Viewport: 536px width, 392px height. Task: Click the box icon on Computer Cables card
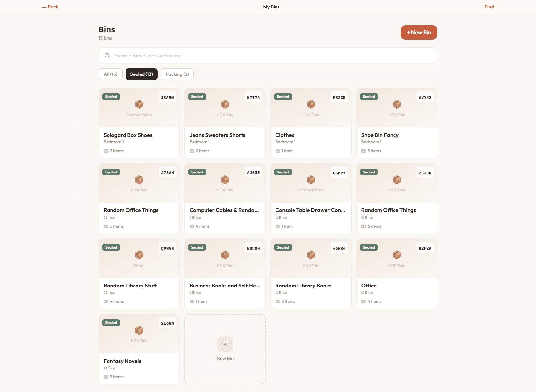point(225,179)
